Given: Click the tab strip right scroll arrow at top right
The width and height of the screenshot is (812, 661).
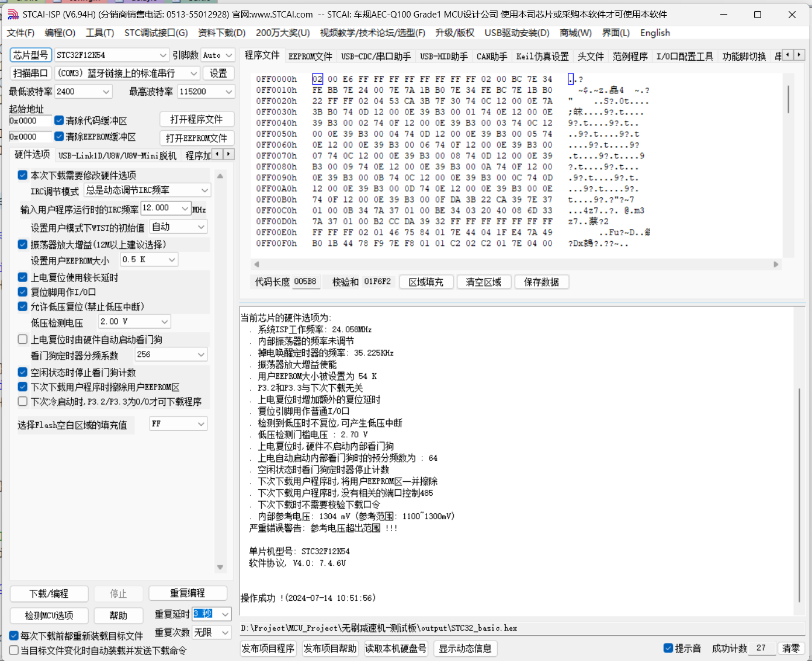Looking at the screenshot, I should [x=799, y=55].
